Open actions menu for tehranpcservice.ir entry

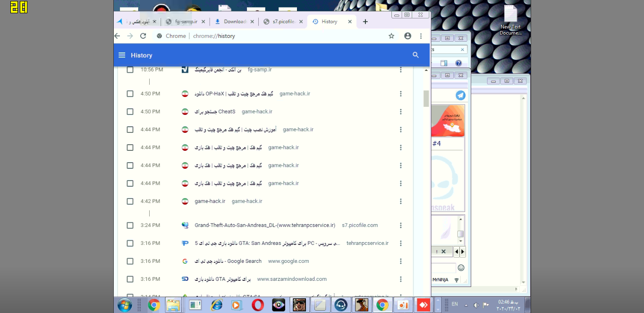click(x=401, y=243)
